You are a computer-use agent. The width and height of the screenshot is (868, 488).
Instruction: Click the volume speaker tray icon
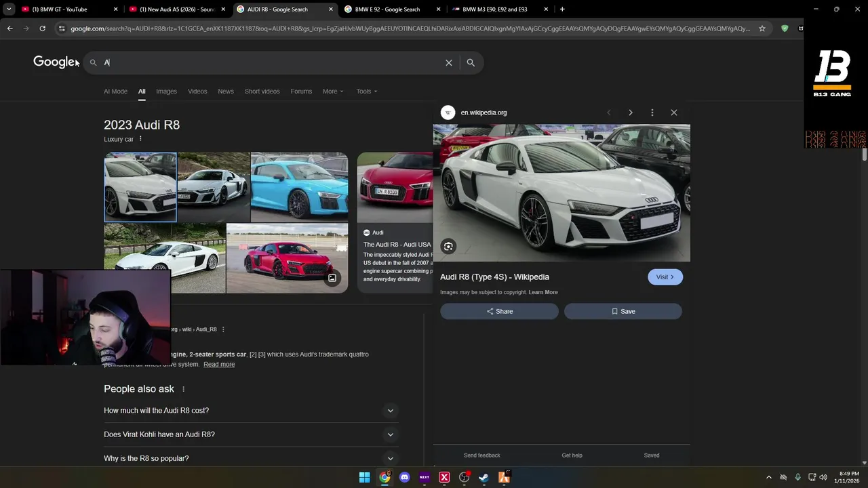823,477
